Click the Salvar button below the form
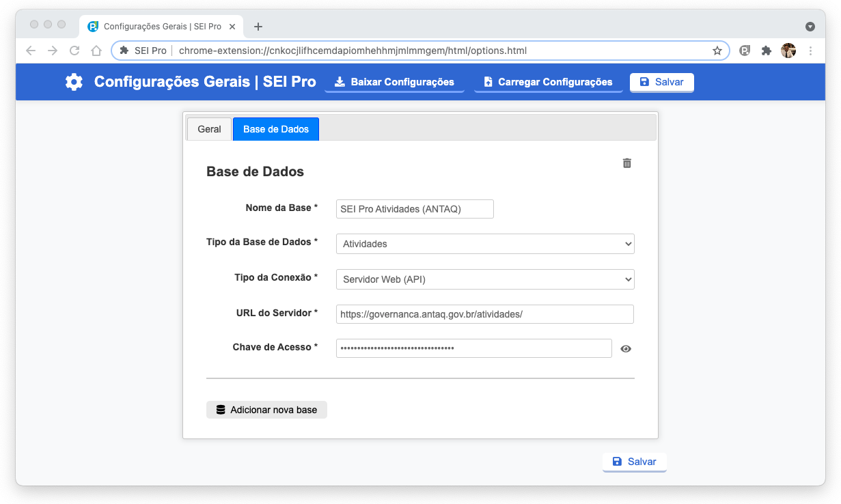 pyautogui.click(x=634, y=462)
